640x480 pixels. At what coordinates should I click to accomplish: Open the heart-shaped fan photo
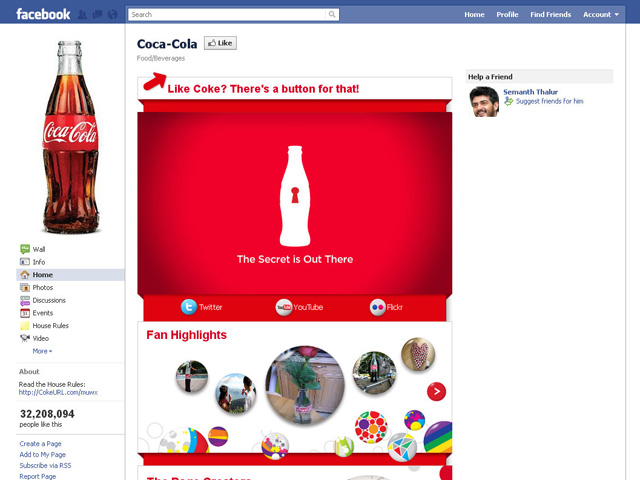tap(418, 354)
